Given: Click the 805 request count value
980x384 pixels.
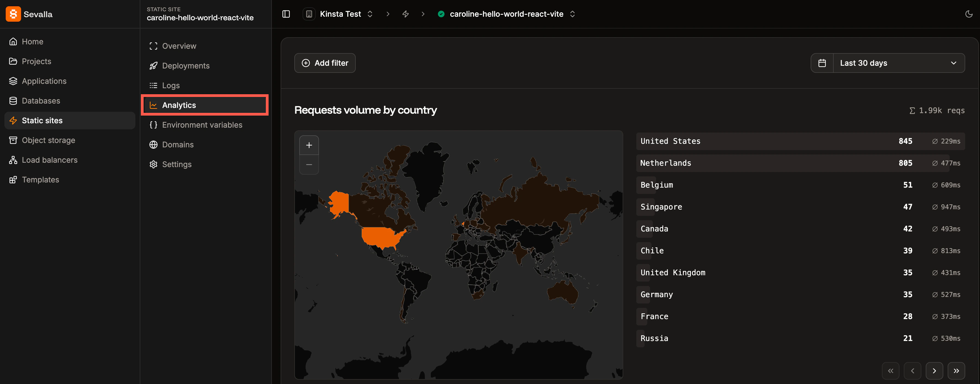Looking at the screenshot, I should click(905, 163).
